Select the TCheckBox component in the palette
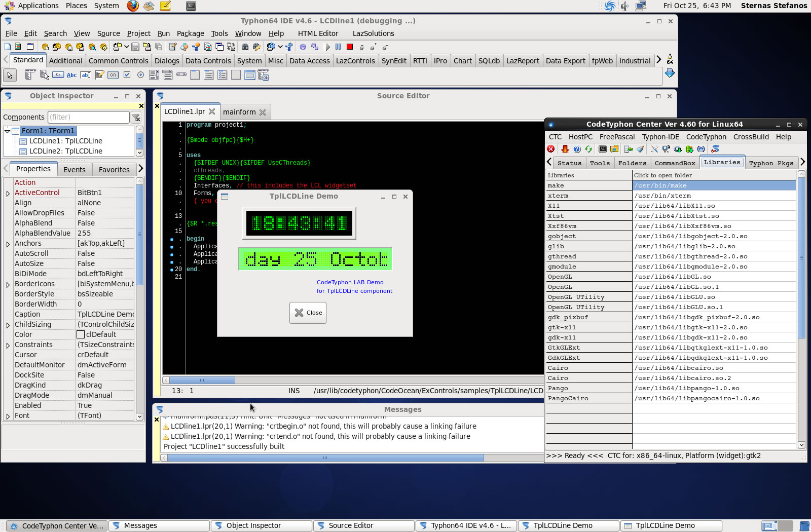 pos(127,75)
